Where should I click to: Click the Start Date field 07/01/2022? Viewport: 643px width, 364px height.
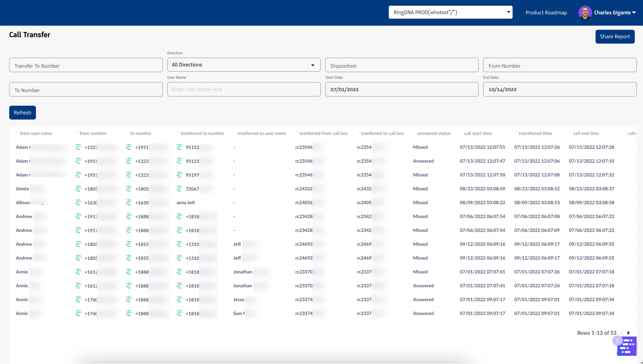tap(402, 89)
